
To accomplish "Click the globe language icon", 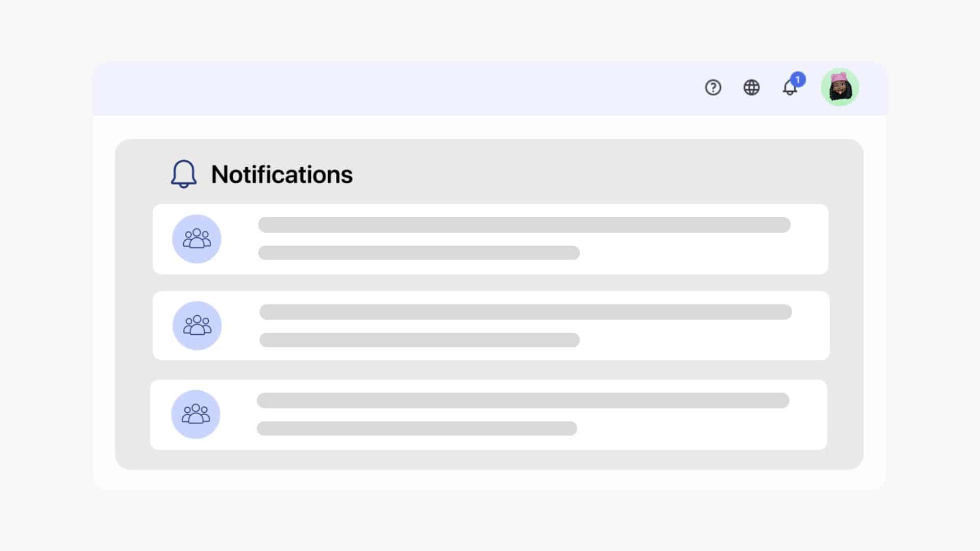I will [751, 88].
